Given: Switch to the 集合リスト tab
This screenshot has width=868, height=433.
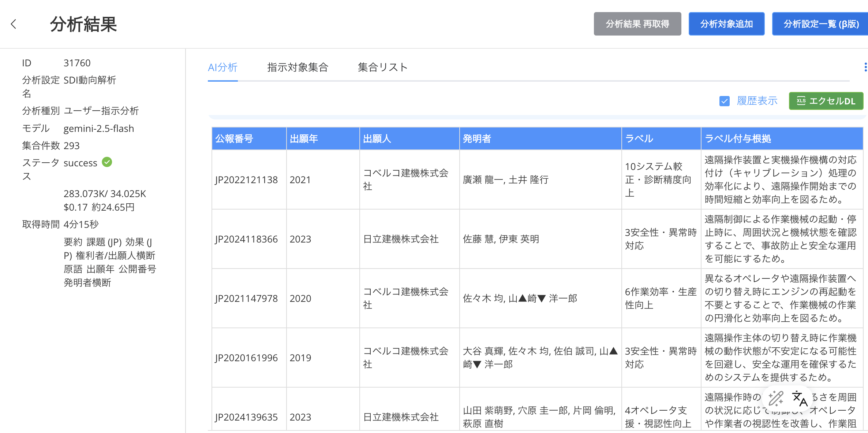Looking at the screenshot, I should point(382,67).
